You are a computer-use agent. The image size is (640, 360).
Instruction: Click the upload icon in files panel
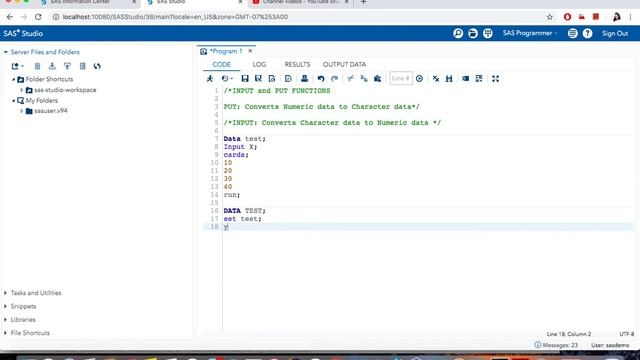click(67, 66)
